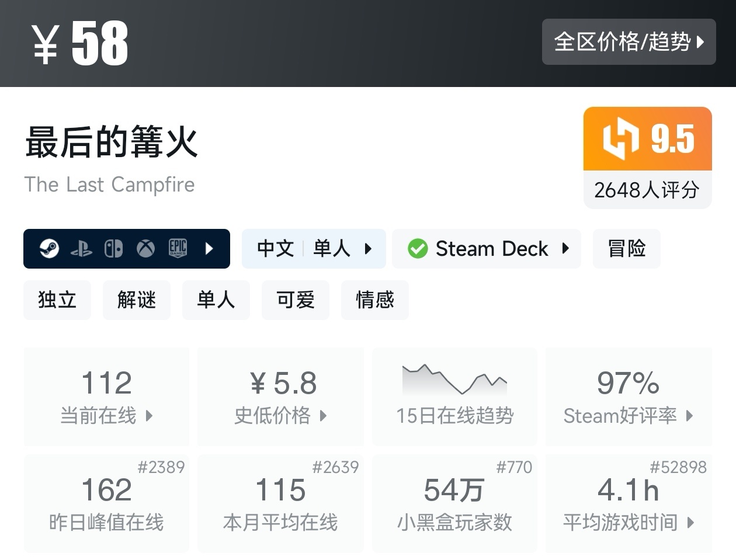Click the Steam platform icon
The height and width of the screenshot is (560, 736).
[x=49, y=249]
